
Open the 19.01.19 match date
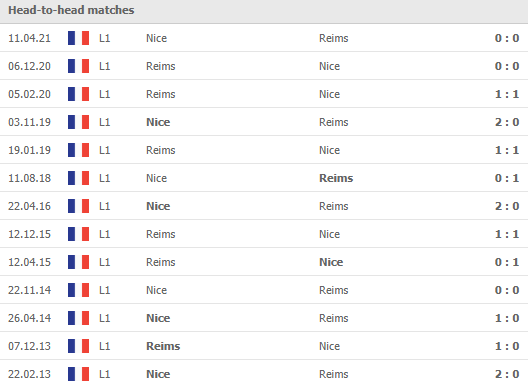[29, 150]
